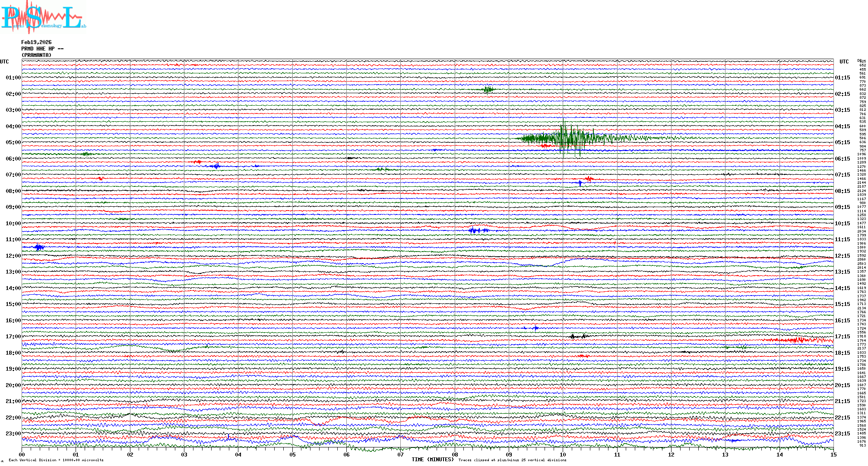Click the 05:00 hour label on left
The image size is (868, 466).
(13, 142)
